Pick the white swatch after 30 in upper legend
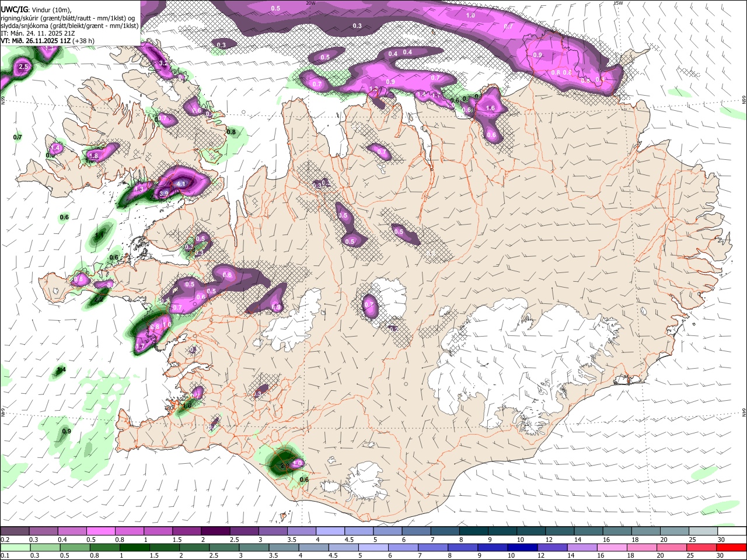747x560 pixels. pos(732,531)
